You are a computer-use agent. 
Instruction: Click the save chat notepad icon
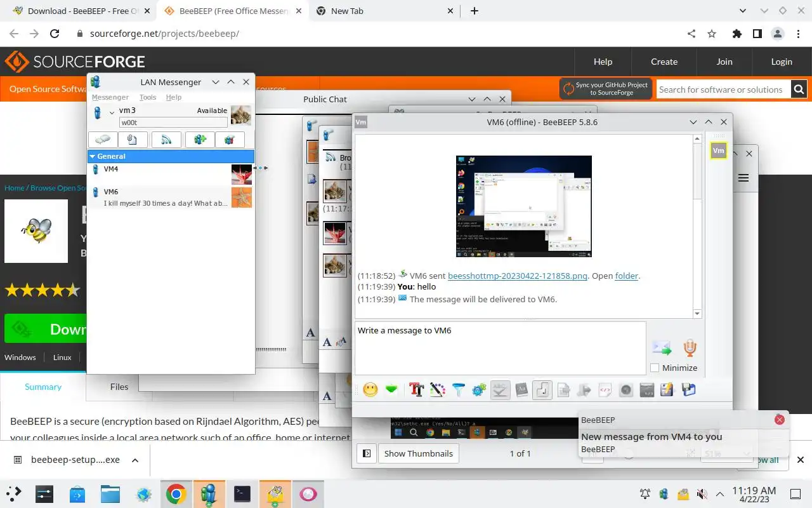[667, 390]
